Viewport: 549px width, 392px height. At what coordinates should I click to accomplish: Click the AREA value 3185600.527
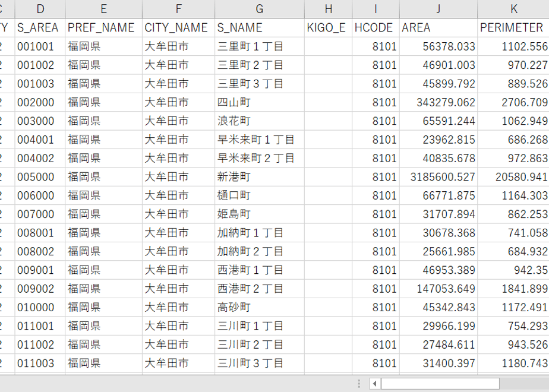pyautogui.click(x=438, y=177)
